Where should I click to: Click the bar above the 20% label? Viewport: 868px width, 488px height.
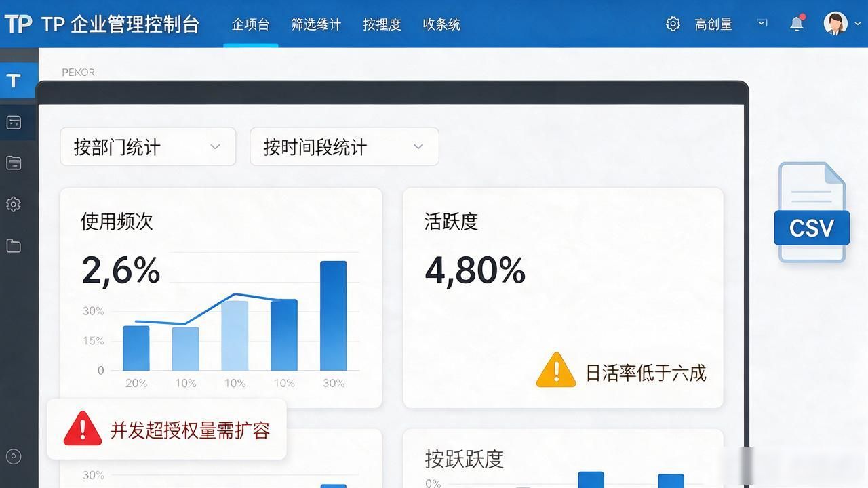click(x=136, y=348)
